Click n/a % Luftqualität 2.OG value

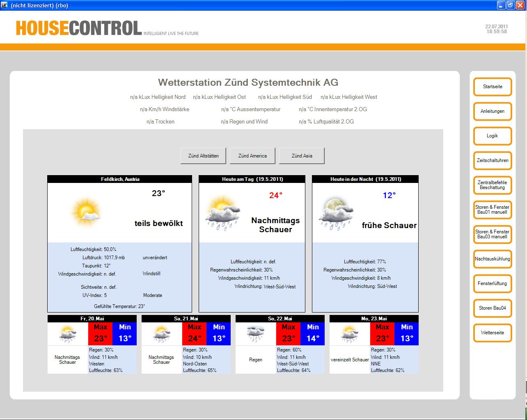click(326, 122)
